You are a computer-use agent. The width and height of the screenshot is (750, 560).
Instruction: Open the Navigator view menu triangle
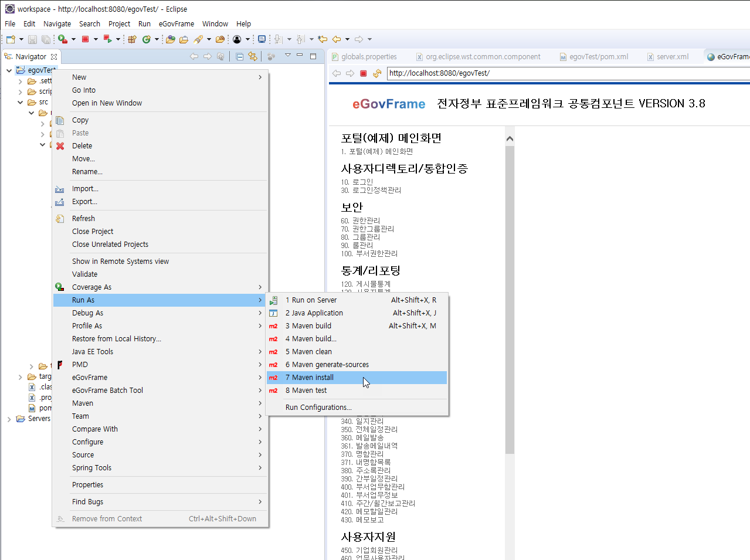click(x=288, y=55)
